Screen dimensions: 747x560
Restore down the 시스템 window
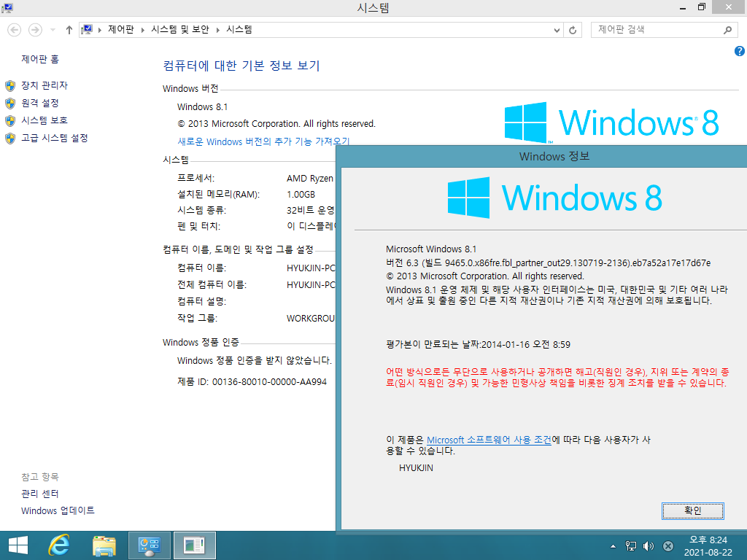(701, 7)
